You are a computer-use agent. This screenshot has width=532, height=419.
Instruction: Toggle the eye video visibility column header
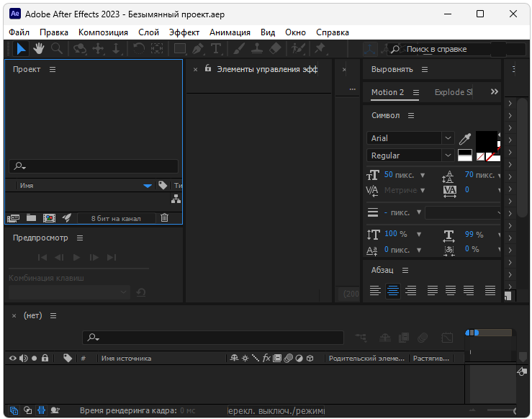(12, 359)
